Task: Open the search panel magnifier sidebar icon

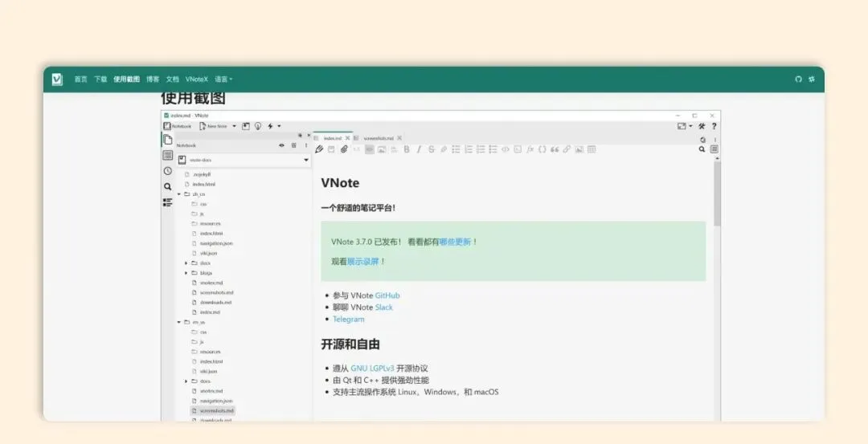Action: tap(168, 187)
